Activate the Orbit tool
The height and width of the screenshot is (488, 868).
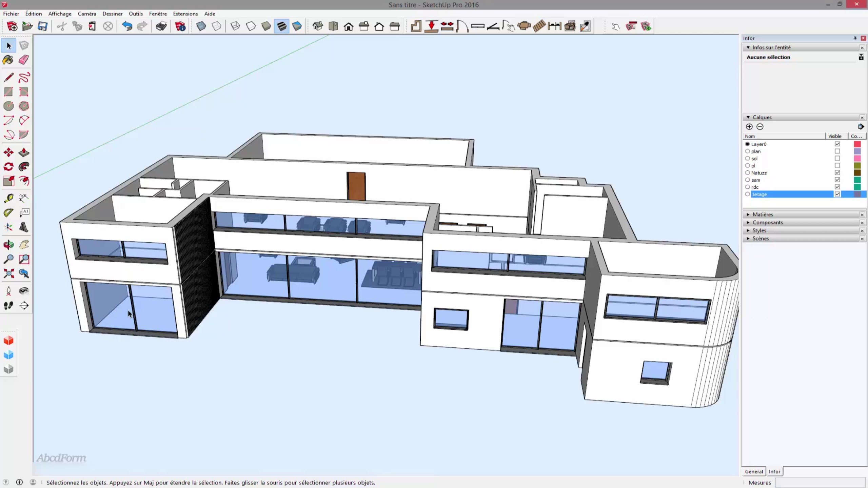8,245
